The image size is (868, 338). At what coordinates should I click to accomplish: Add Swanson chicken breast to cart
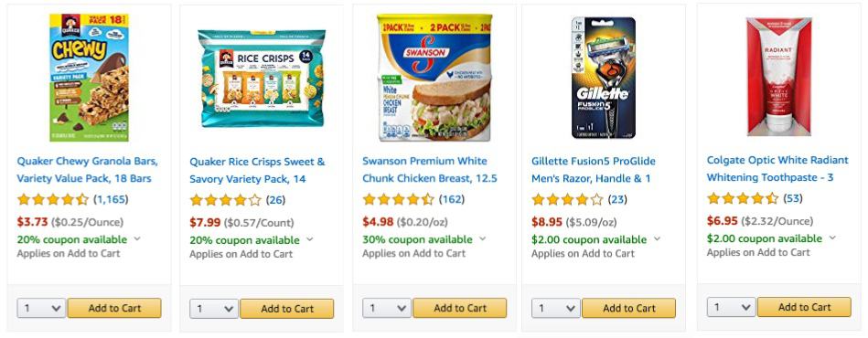[x=459, y=308]
